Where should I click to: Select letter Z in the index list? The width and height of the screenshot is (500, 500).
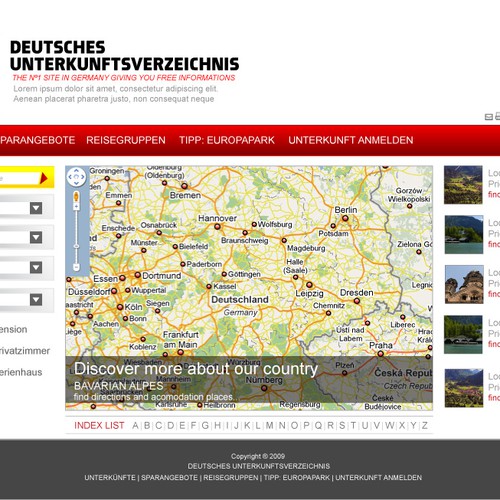click(425, 426)
